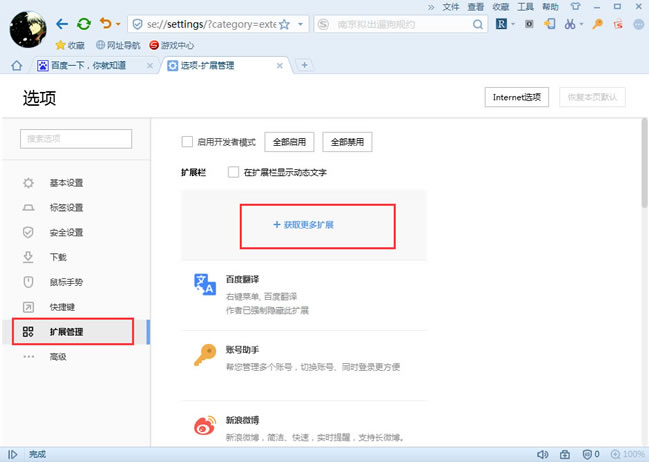The height and width of the screenshot is (462, 649).
Task: Click the 全部启用 button
Action: (289, 142)
